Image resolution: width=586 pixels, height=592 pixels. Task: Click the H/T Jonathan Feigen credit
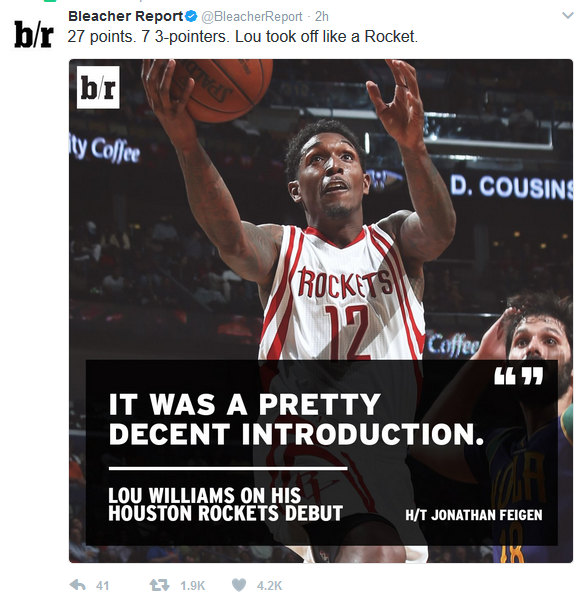(x=473, y=515)
